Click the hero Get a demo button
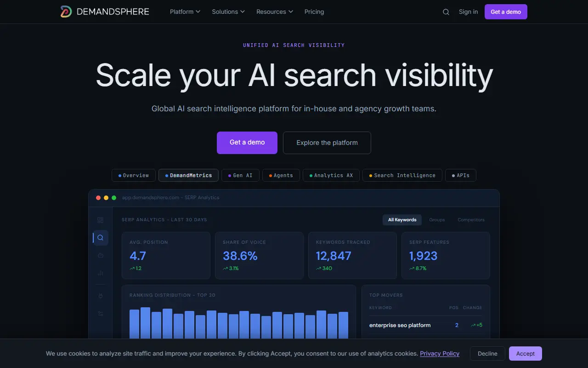Viewport: 588px width, 368px height. tap(247, 143)
